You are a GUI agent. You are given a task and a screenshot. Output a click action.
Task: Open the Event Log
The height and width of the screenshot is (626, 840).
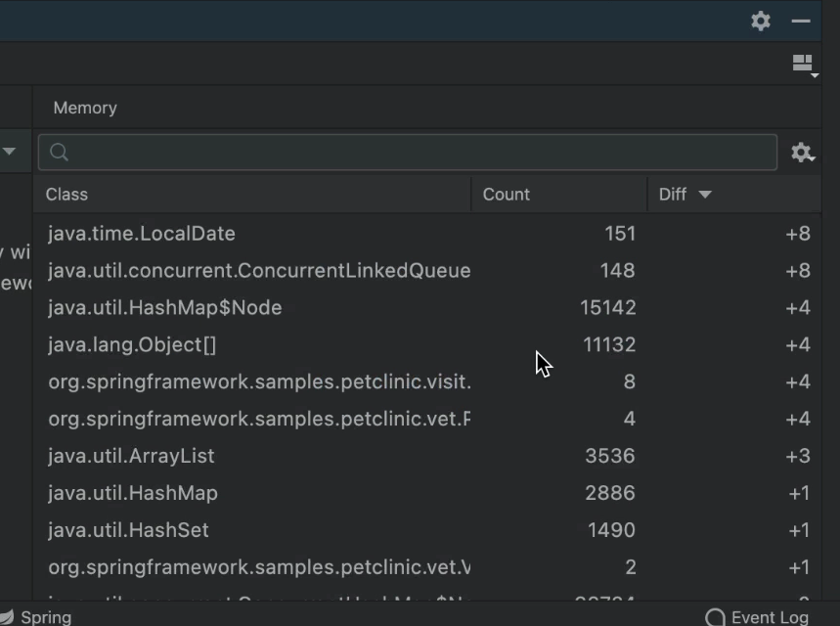click(x=758, y=616)
